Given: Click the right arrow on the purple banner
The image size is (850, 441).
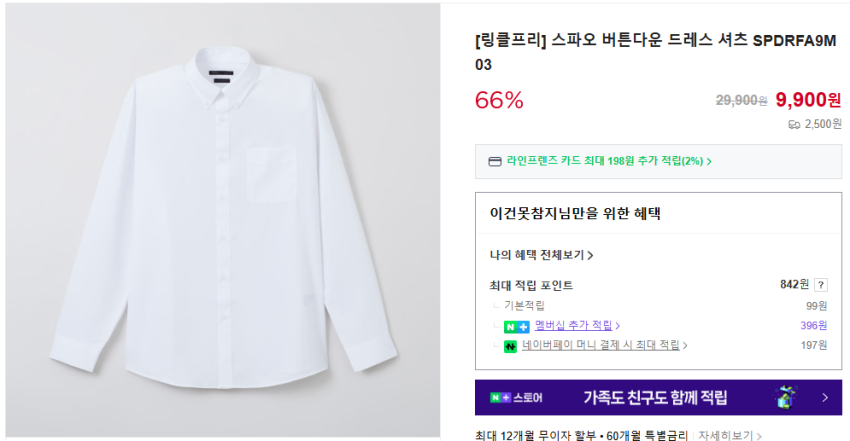Looking at the screenshot, I should click(825, 398).
